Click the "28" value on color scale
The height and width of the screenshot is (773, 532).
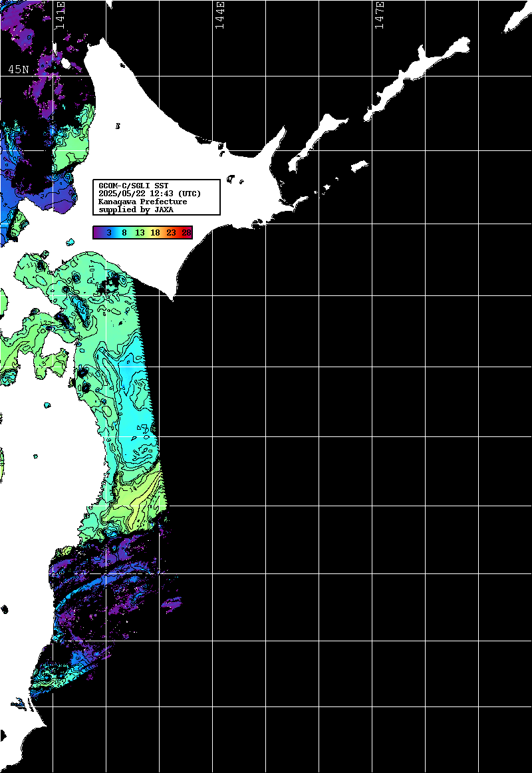pyautogui.click(x=186, y=233)
